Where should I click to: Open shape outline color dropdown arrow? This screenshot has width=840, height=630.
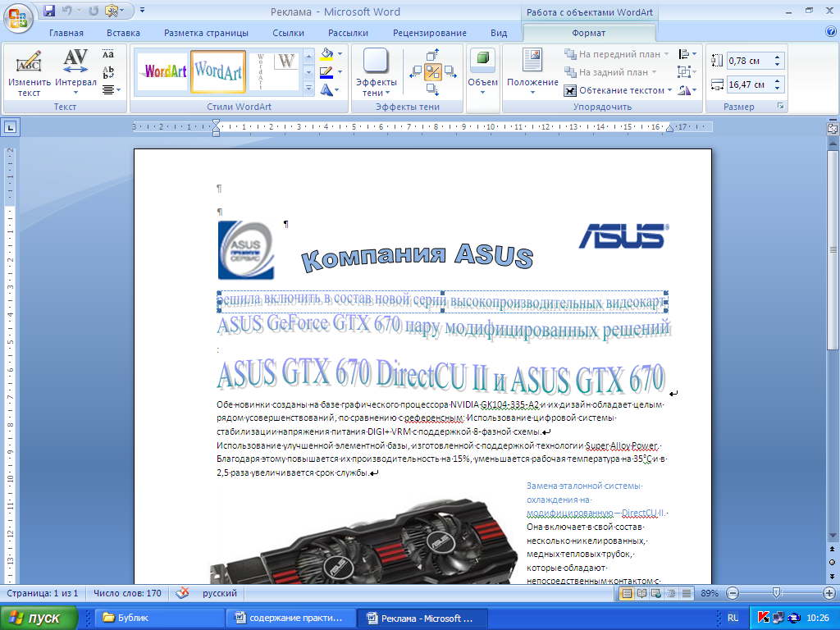[340, 72]
